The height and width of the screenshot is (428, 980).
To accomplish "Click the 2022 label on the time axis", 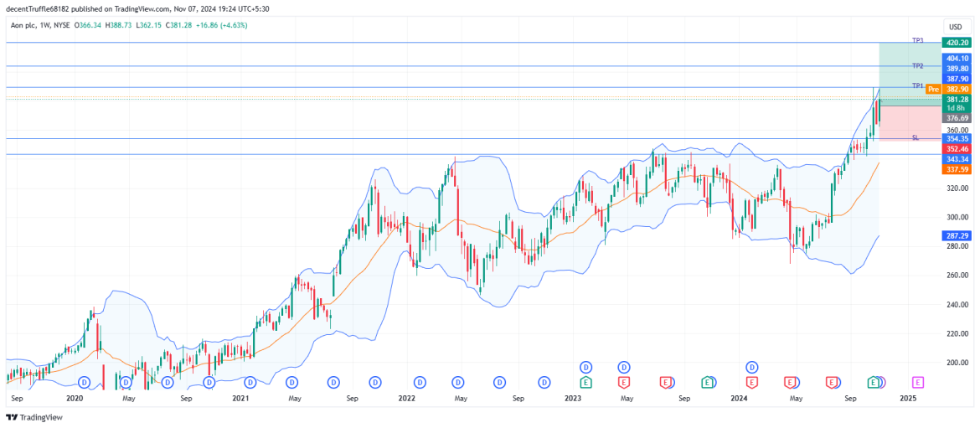I will (x=406, y=400).
